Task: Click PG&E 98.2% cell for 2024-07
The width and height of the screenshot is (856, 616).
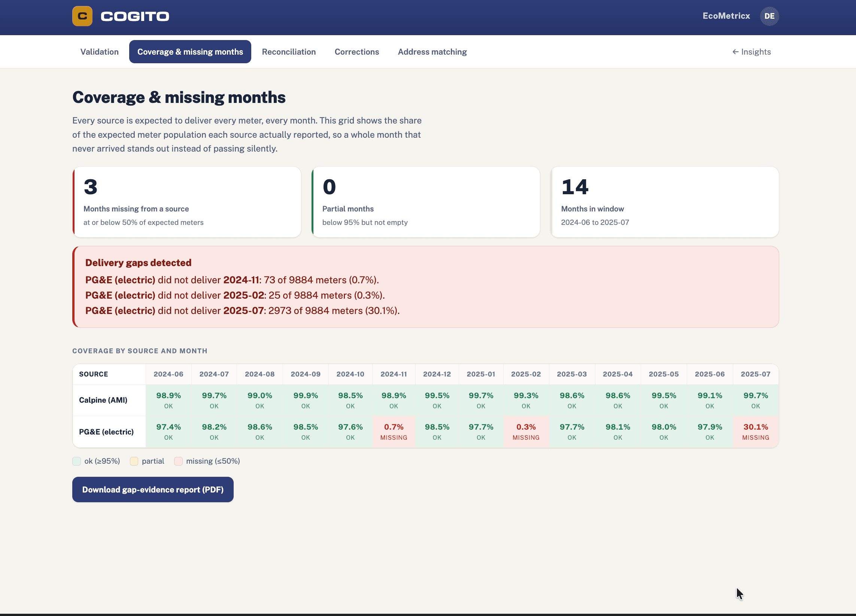Action: 214,431
